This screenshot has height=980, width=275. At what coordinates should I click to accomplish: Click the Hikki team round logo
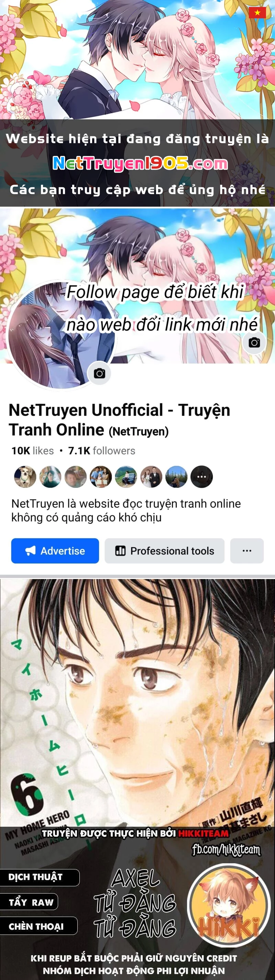coord(229,905)
